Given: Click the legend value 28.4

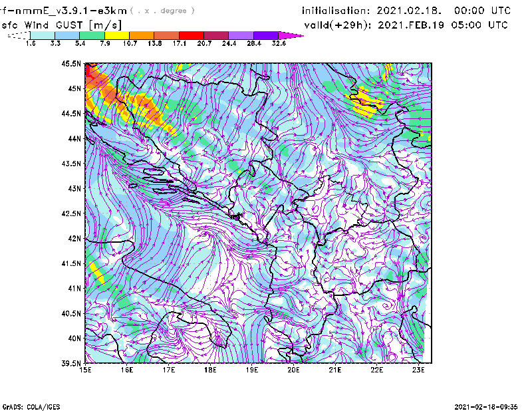Looking at the screenshot, I should (254, 43).
